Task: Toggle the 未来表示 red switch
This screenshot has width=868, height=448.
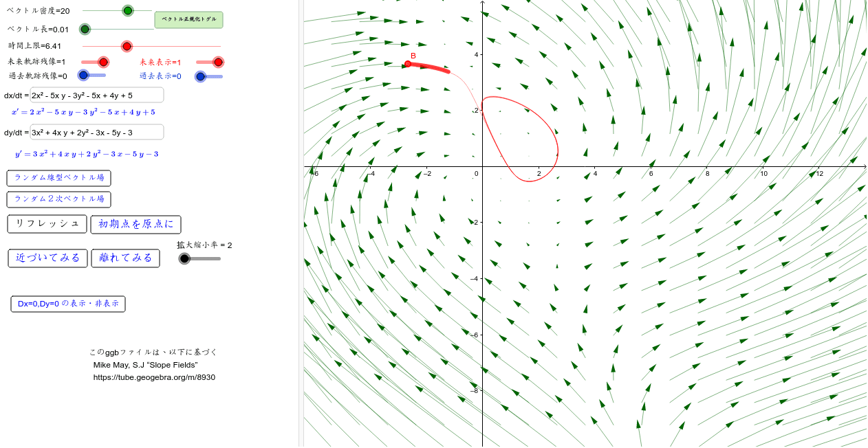Action: pos(218,62)
